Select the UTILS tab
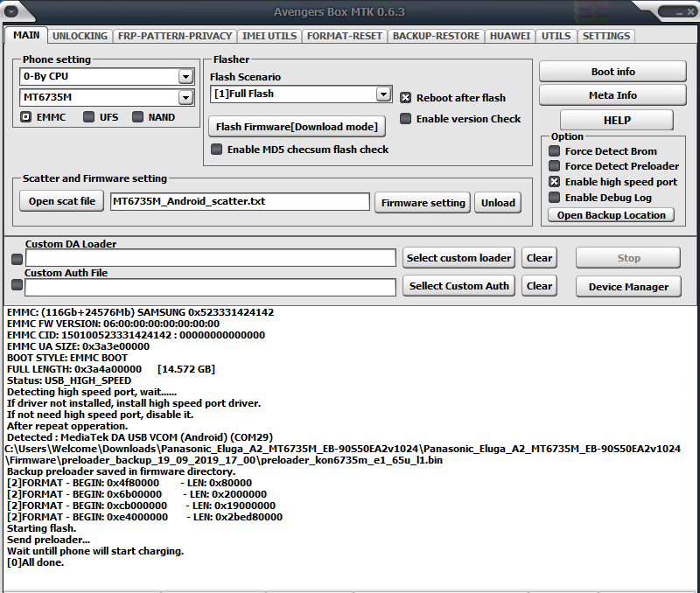Viewport: 700px width, 593px height. 556,36
